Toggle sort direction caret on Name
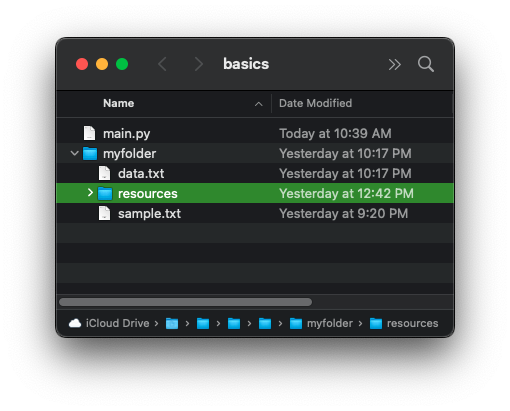This screenshot has width=510, height=411. pos(258,104)
